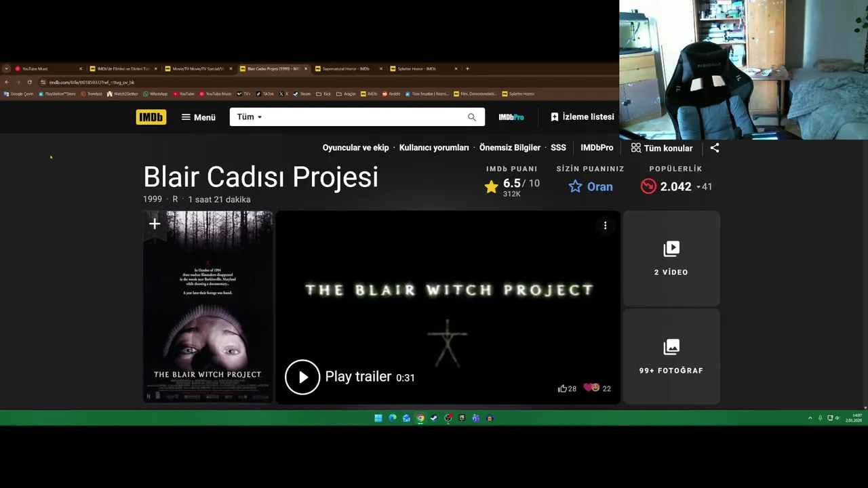Image resolution: width=868 pixels, height=488 pixels.
Task: Reload the page
Action: 30,82
